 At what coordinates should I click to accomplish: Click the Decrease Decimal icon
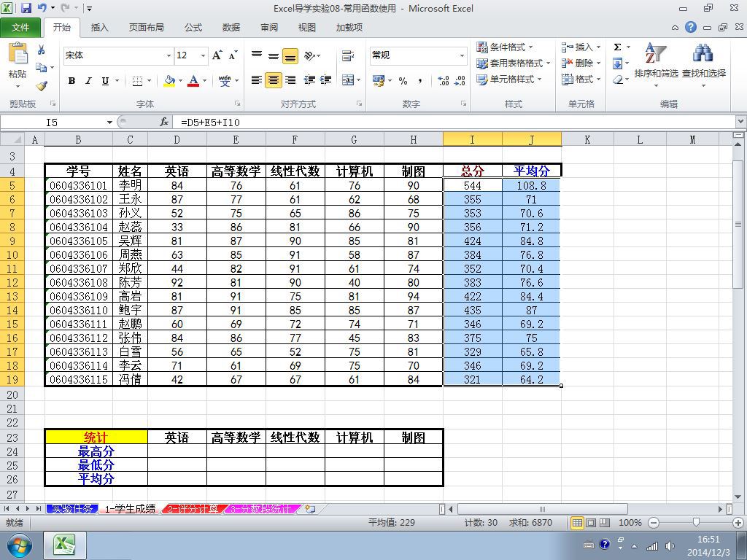point(460,81)
